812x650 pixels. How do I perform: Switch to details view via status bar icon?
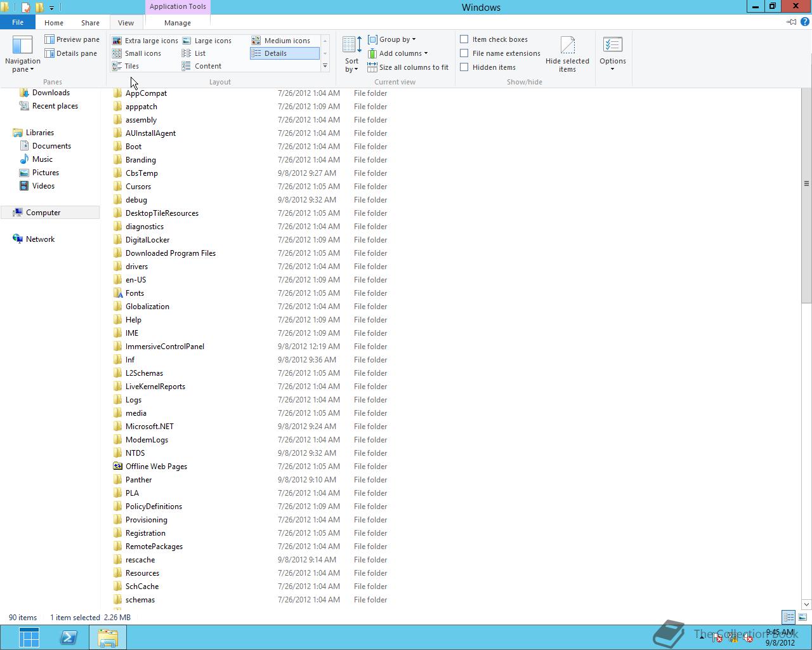(789, 617)
